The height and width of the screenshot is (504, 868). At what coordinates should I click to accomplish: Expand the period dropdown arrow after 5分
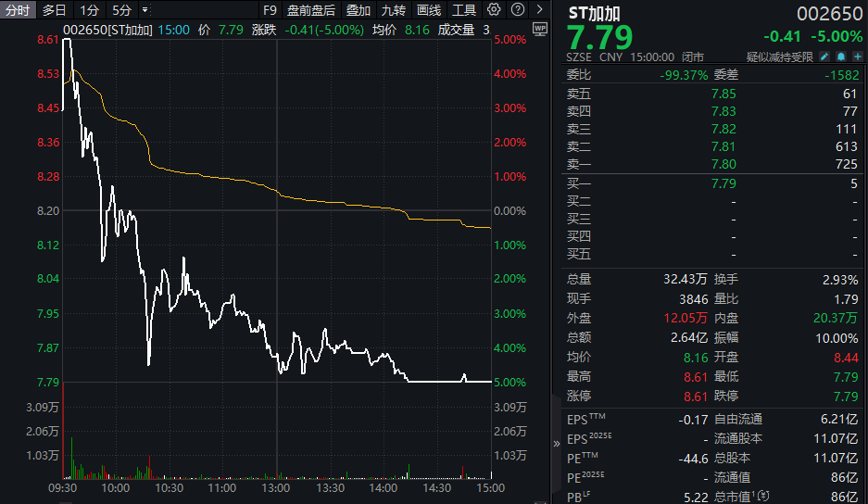145,10
